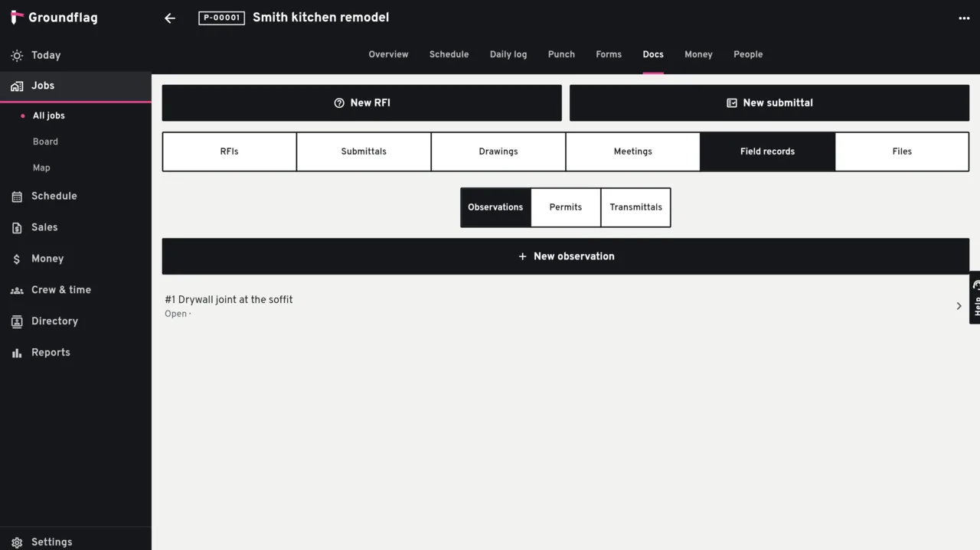Image resolution: width=980 pixels, height=550 pixels.
Task: Switch to the Permits segment
Action: 566,207
